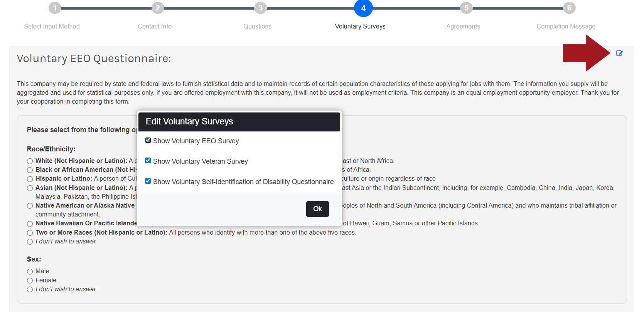This screenshot has width=644, height=312.
Task: Click the Sex section label
Action: point(34,259)
